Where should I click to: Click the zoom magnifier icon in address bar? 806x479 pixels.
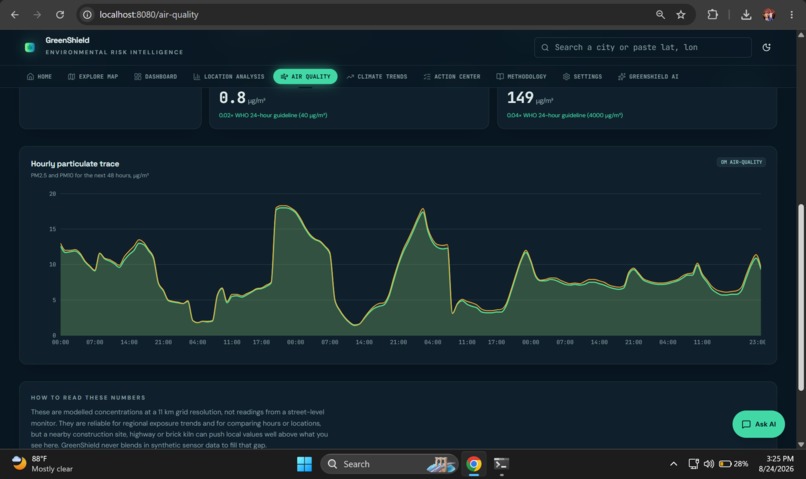coord(661,14)
